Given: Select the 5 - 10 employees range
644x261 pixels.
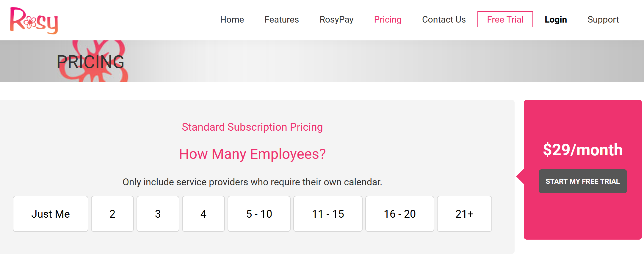Looking at the screenshot, I should (259, 214).
